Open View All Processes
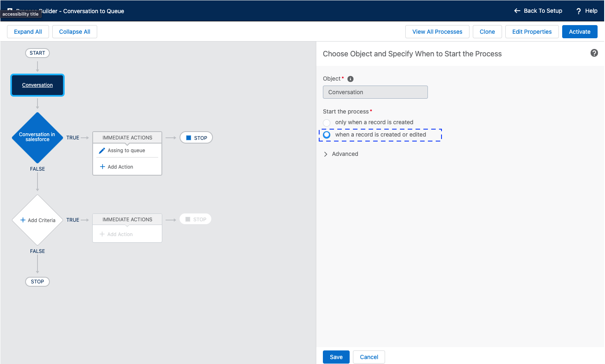This screenshot has height=364, width=605. [437, 32]
